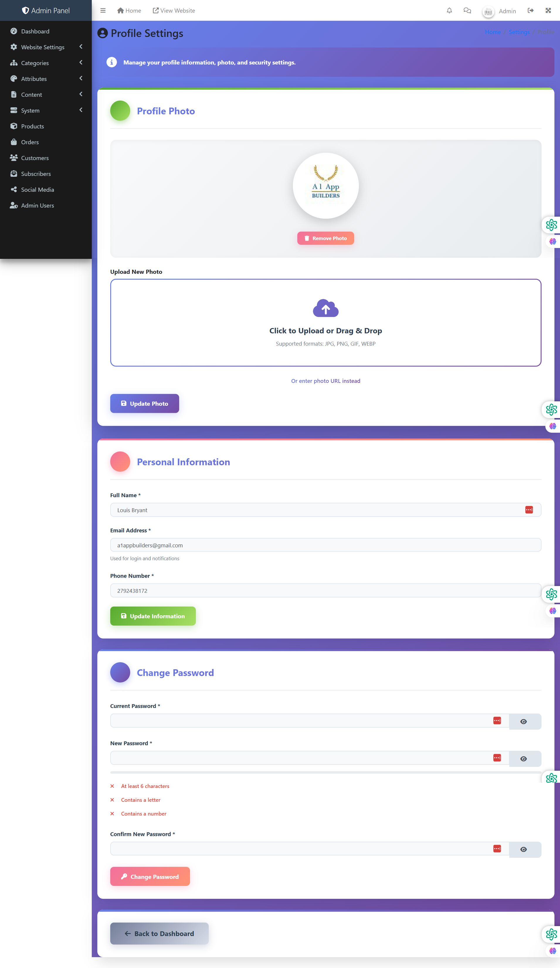560x968 pixels.
Task: Expand the Categories sidebar menu
Action: tap(46, 63)
